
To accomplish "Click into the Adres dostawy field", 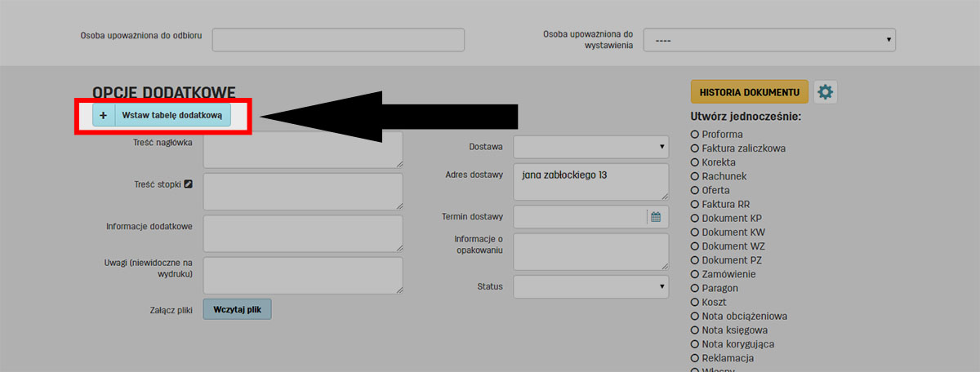I will click(590, 181).
